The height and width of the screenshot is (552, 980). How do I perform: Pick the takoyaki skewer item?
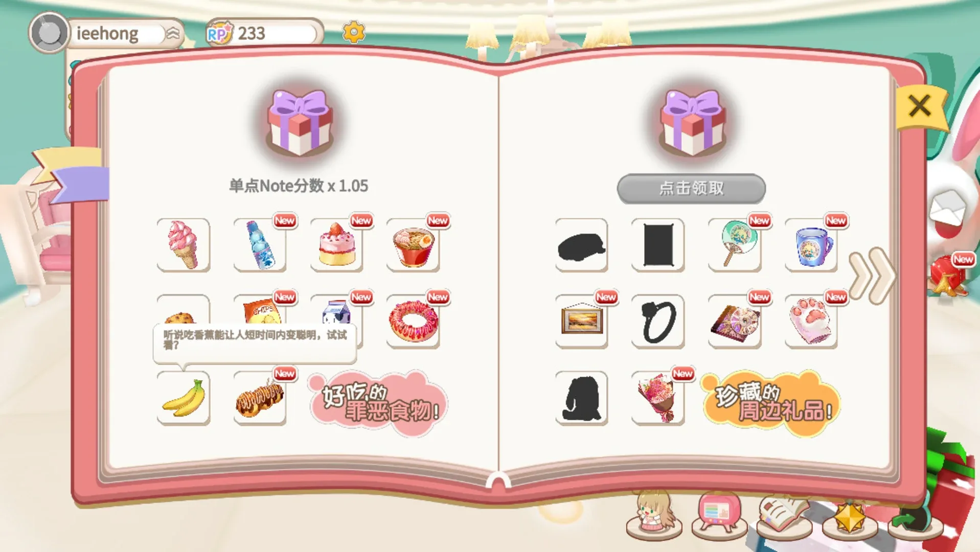(x=260, y=398)
